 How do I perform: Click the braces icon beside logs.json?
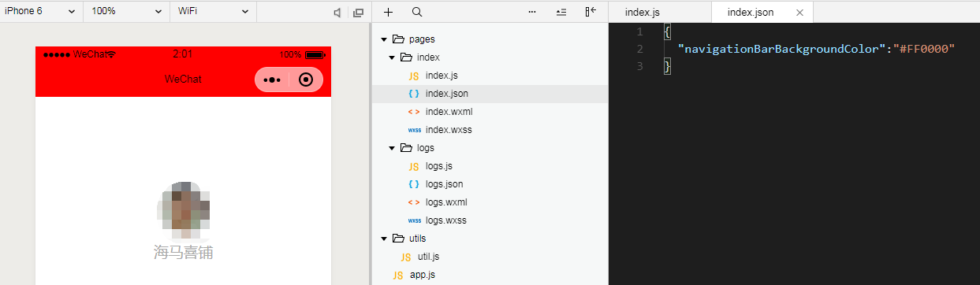click(414, 184)
